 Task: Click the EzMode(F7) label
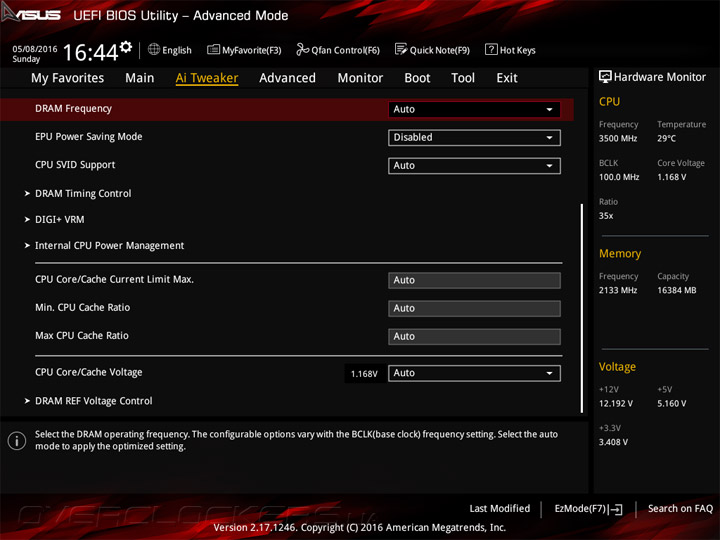tap(581, 509)
